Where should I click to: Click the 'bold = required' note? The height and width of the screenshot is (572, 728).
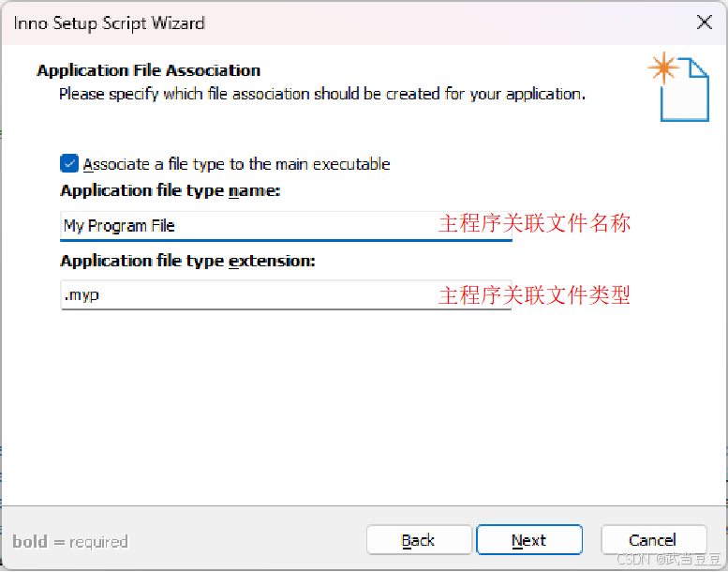click(x=70, y=541)
